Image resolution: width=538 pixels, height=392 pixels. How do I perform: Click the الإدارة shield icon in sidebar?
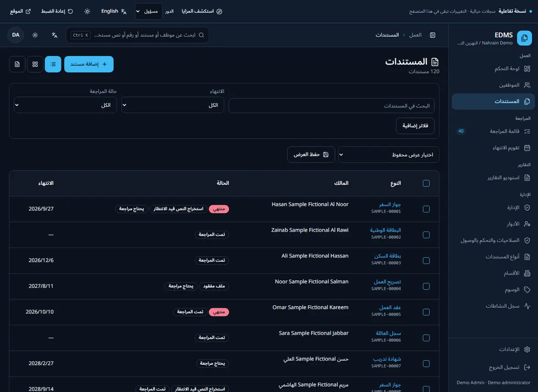527,207
